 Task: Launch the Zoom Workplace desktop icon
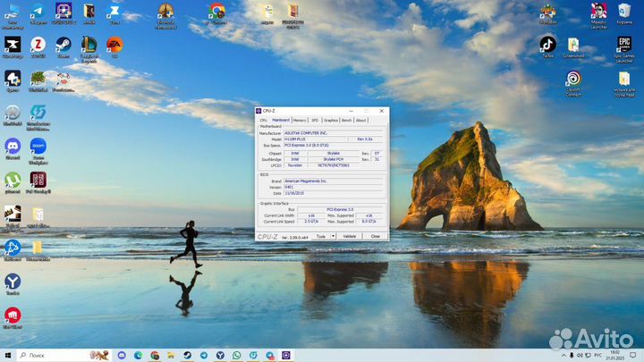coord(38,145)
